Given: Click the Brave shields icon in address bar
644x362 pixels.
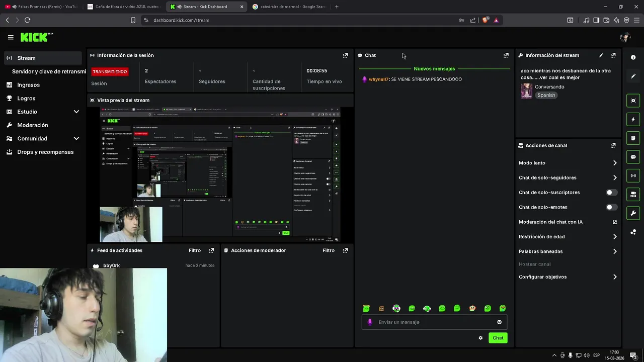Looking at the screenshot, I should click(485, 20).
